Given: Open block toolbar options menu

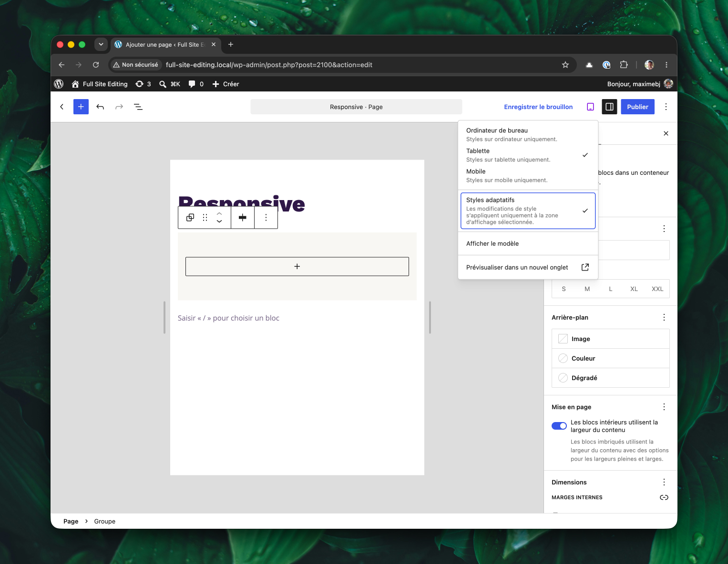Looking at the screenshot, I should coord(266,217).
